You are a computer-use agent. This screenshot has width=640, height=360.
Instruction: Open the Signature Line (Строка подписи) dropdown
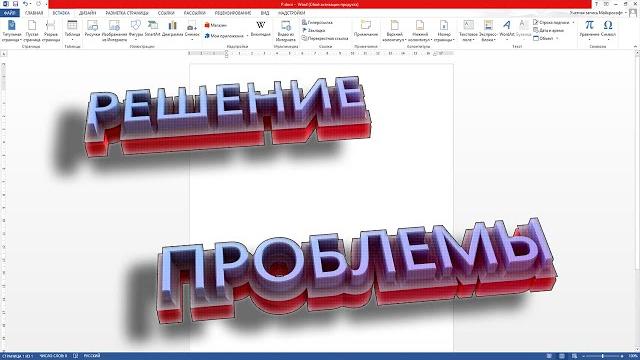(554, 22)
